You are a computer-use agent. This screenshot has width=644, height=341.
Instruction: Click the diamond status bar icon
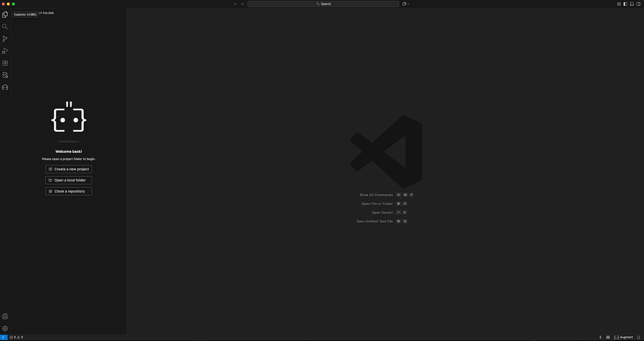coord(600,337)
